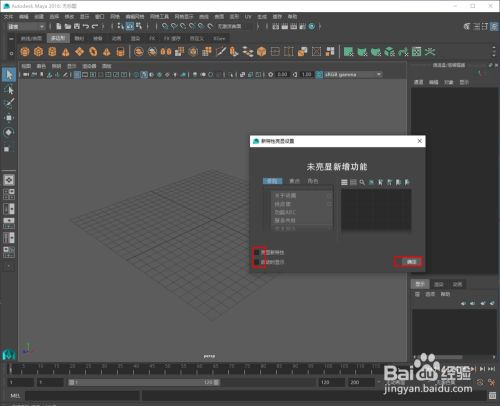This screenshot has width=500, height=406.
Task: Click the viewport exposure field showing 0.00
Action: (282, 74)
